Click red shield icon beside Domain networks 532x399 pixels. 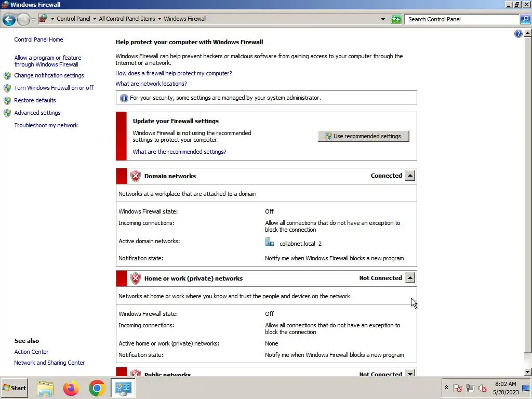(x=136, y=176)
